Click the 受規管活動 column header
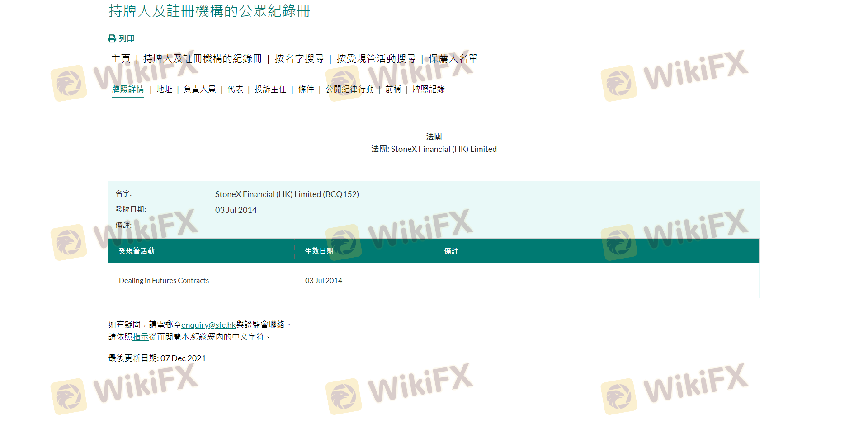The height and width of the screenshot is (438, 868). [x=137, y=251]
